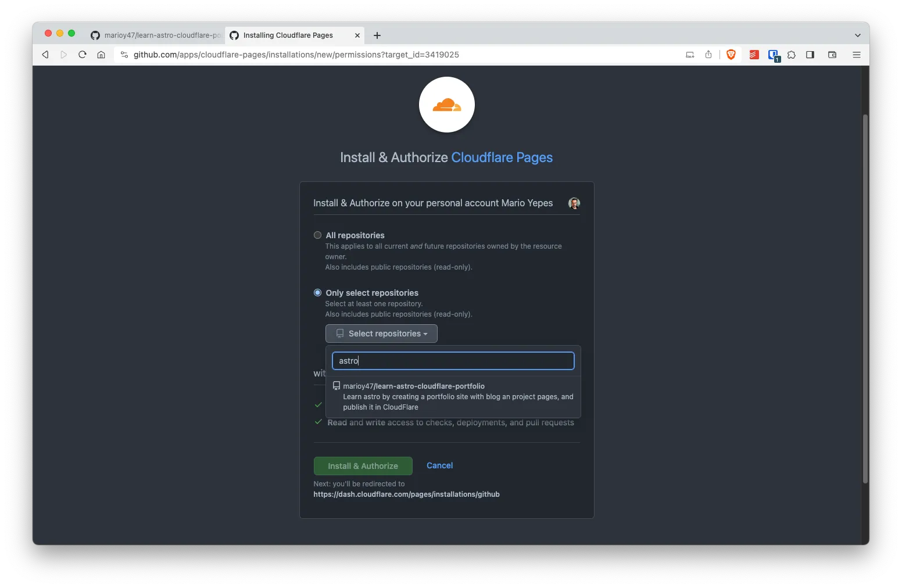Click the green maximize window button

[71, 33]
